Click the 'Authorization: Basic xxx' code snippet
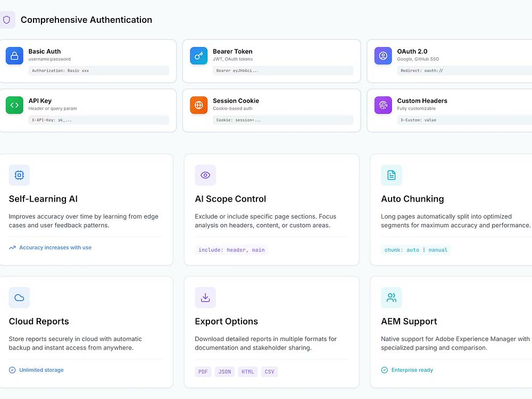The image size is (532, 399). [x=99, y=71]
